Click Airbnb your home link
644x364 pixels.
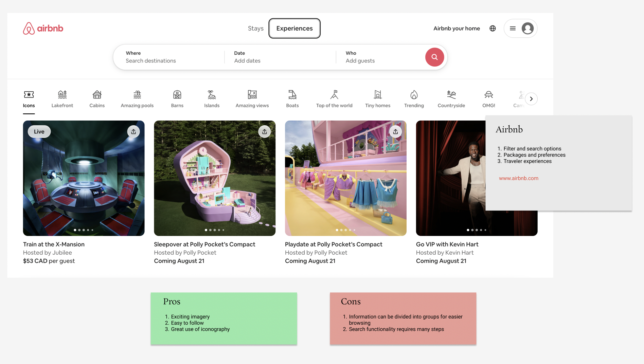(x=457, y=29)
